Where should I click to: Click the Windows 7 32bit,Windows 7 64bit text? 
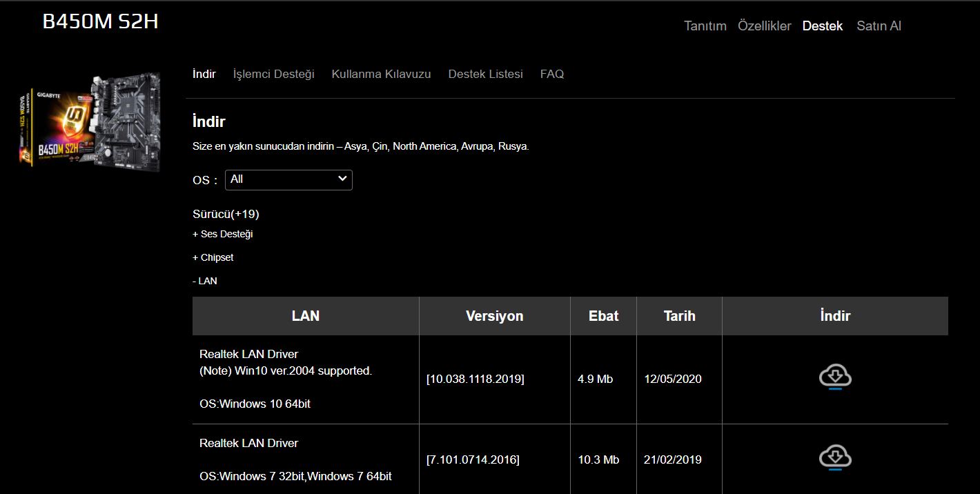(x=306, y=476)
